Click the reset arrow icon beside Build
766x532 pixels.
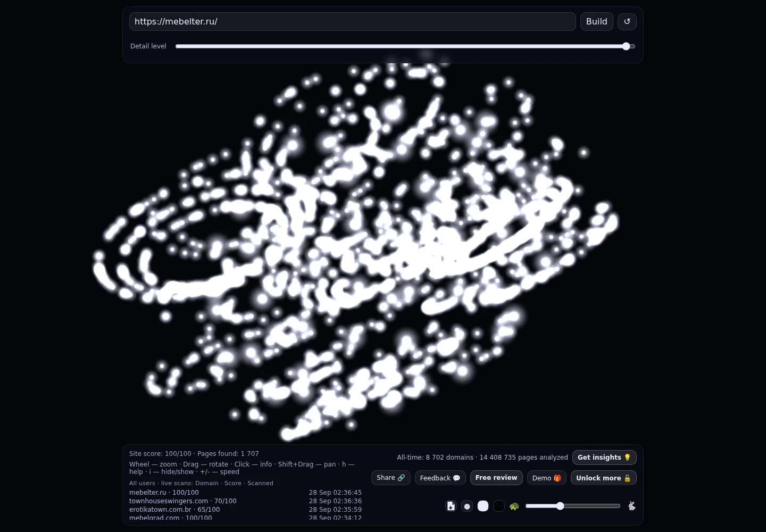(627, 22)
